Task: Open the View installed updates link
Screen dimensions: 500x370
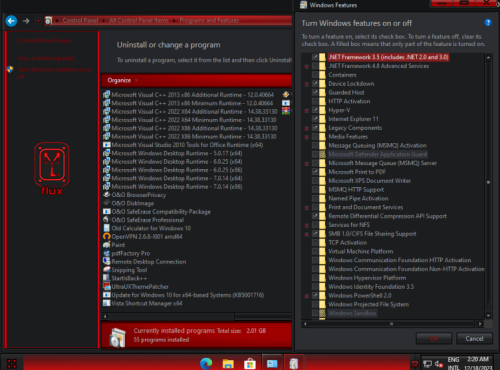Action: (x=46, y=58)
